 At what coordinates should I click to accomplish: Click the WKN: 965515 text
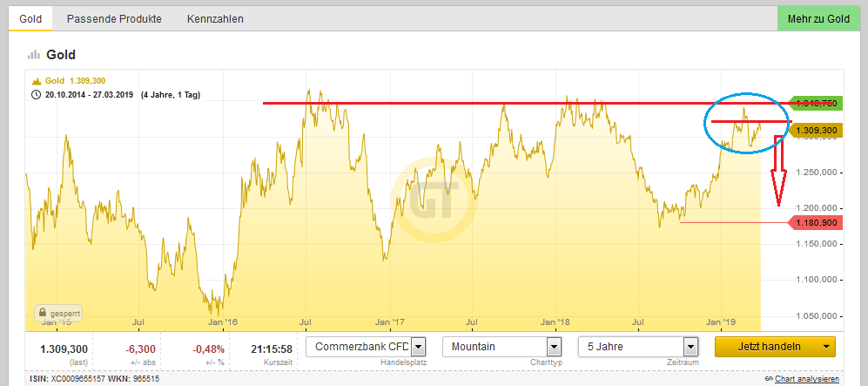(x=131, y=379)
